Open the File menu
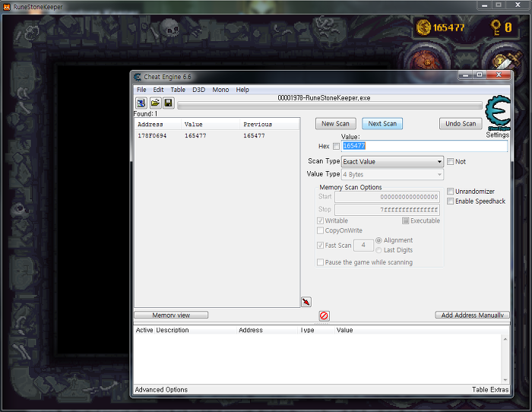 141,90
